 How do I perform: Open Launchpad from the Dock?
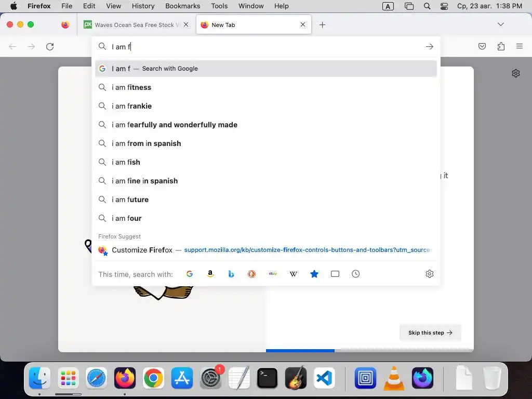(x=68, y=378)
